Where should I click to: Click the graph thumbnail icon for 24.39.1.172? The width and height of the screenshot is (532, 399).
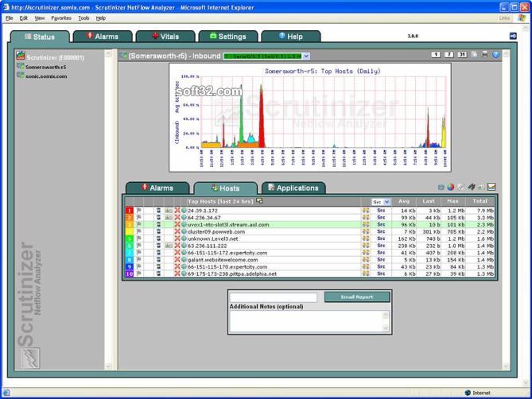(x=169, y=211)
